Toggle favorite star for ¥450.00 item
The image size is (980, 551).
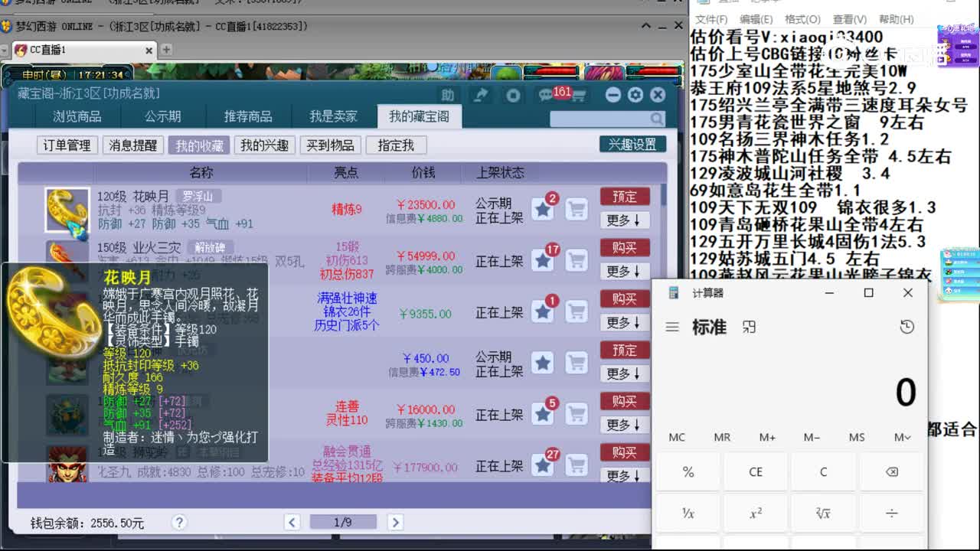(543, 362)
